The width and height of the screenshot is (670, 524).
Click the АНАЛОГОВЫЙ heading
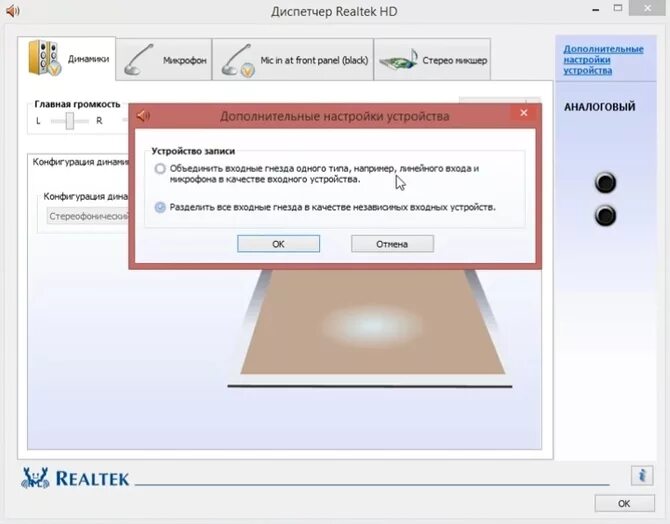tap(599, 107)
